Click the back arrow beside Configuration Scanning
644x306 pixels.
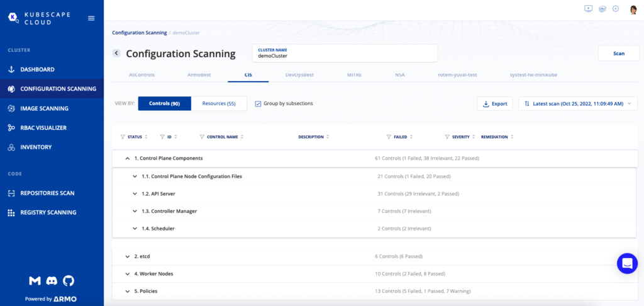[x=116, y=53]
